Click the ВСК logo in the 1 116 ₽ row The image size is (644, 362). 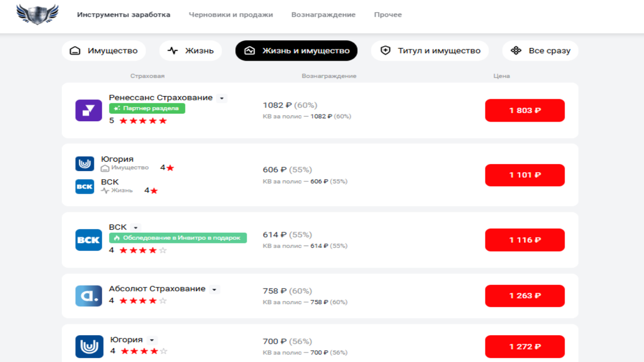89,240
